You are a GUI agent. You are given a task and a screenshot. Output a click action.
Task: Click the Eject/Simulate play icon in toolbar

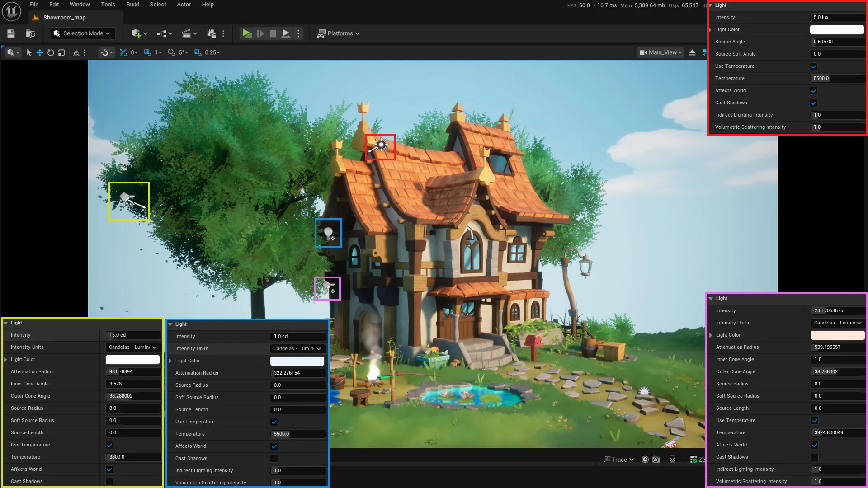tap(286, 33)
